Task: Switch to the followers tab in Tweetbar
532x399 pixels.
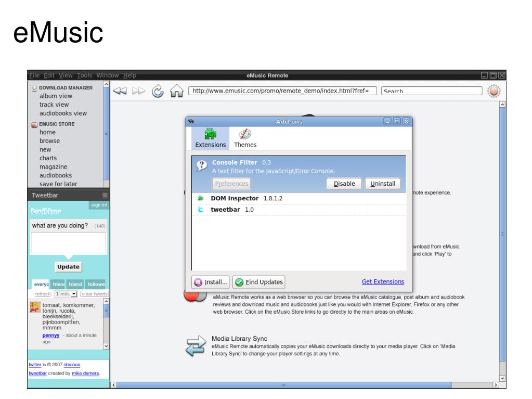Action: pyautogui.click(x=96, y=285)
